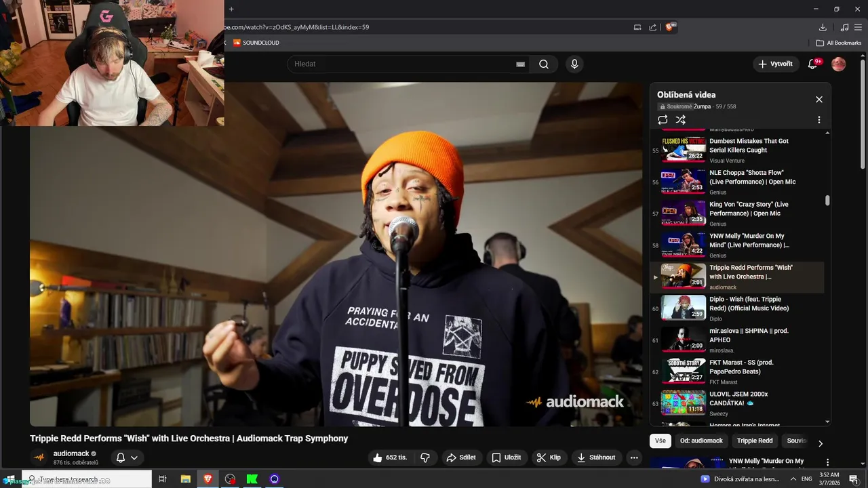Open the green Kick taskbar icon
868x488 pixels.
point(252,479)
